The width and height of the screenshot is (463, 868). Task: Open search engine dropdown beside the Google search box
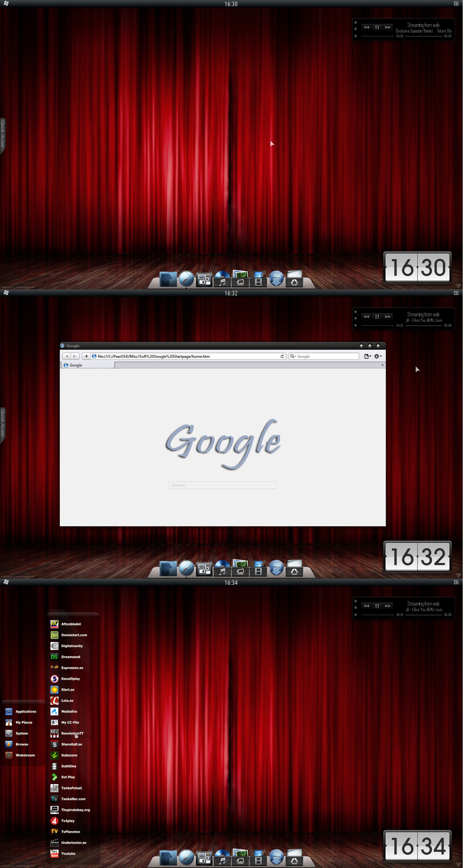click(x=293, y=356)
